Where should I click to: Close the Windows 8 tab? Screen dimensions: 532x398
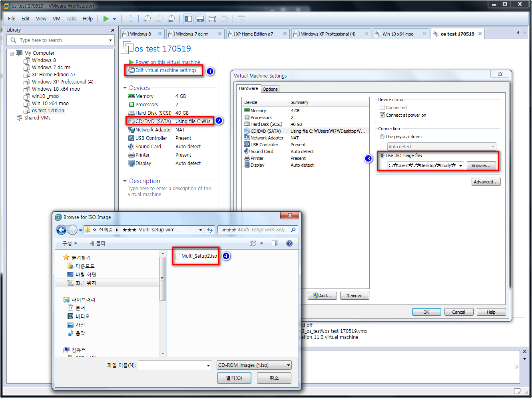[x=160, y=34]
